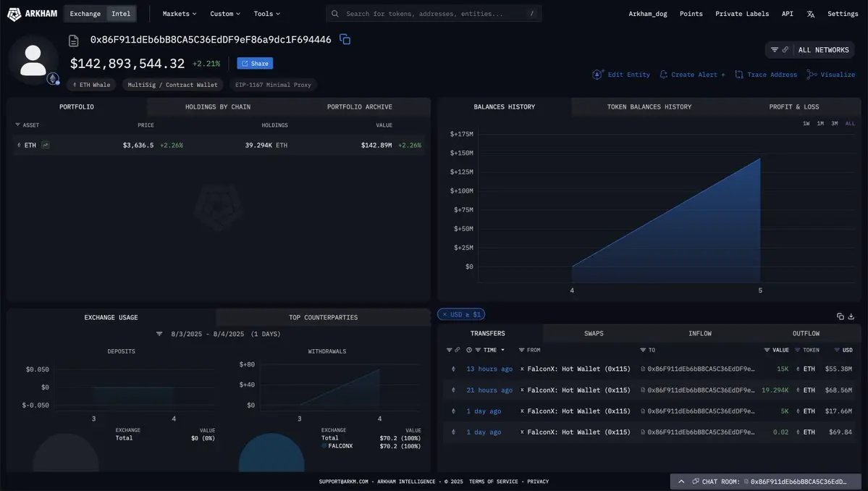Click the clock icon in the TIME column header
The height and width of the screenshot is (491, 868).
pyautogui.click(x=469, y=350)
